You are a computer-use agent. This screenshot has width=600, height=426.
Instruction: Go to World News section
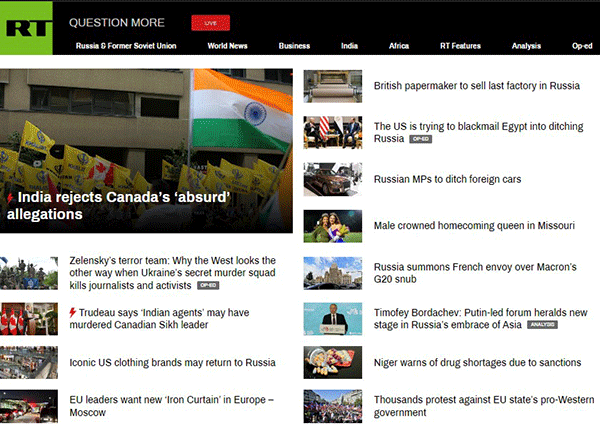[227, 46]
